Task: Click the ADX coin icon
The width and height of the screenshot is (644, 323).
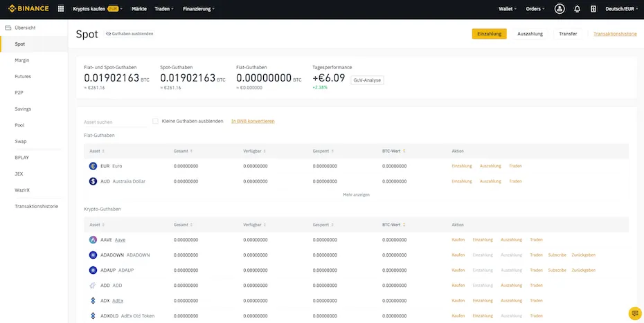Action: [x=93, y=300]
